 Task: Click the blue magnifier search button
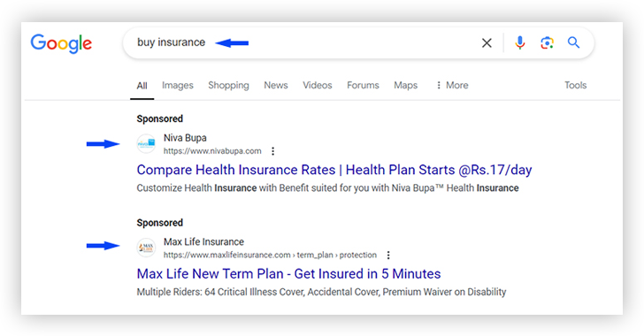pos(574,42)
